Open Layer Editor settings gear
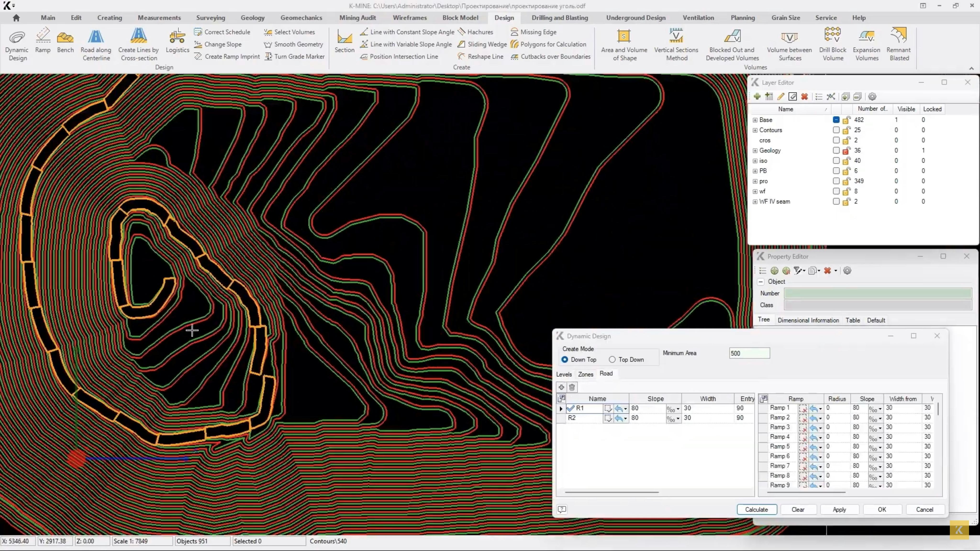The width and height of the screenshot is (980, 551). point(872,97)
